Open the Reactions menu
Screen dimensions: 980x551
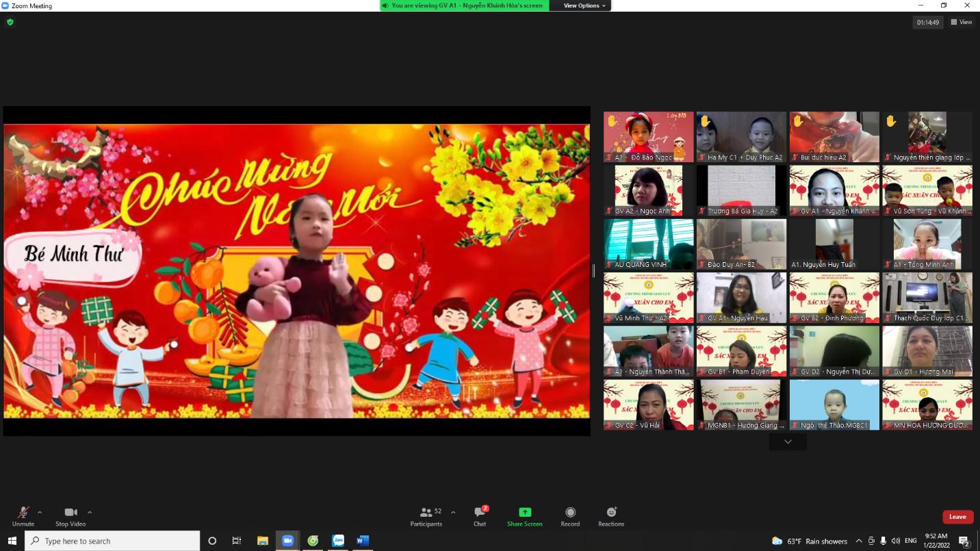611,515
